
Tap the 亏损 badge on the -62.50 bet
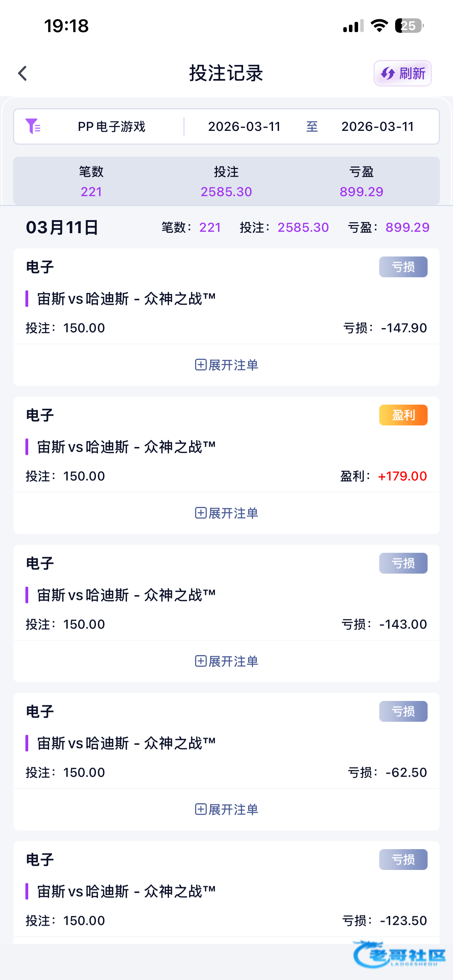[403, 712]
